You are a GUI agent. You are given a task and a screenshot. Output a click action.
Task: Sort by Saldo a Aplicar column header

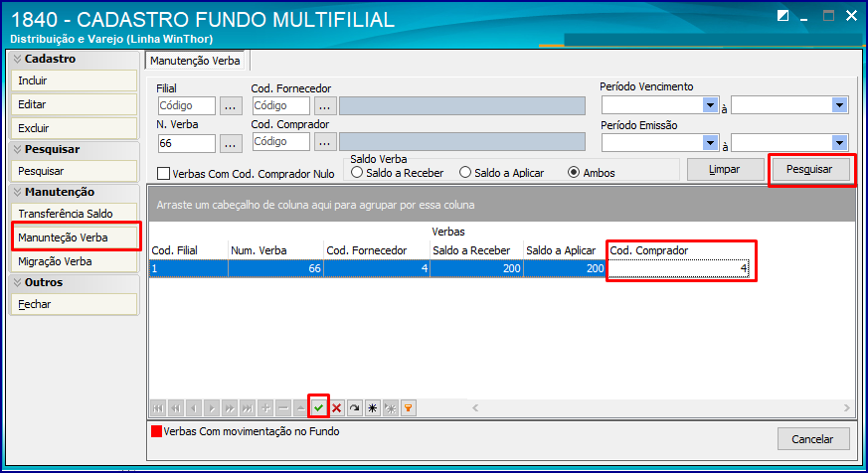(565, 250)
